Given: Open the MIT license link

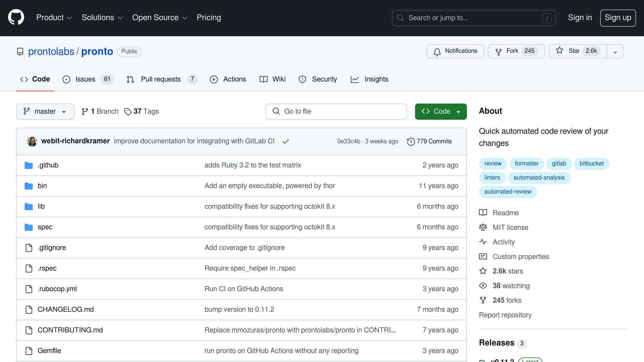Looking at the screenshot, I should click(x=510, y=228).
